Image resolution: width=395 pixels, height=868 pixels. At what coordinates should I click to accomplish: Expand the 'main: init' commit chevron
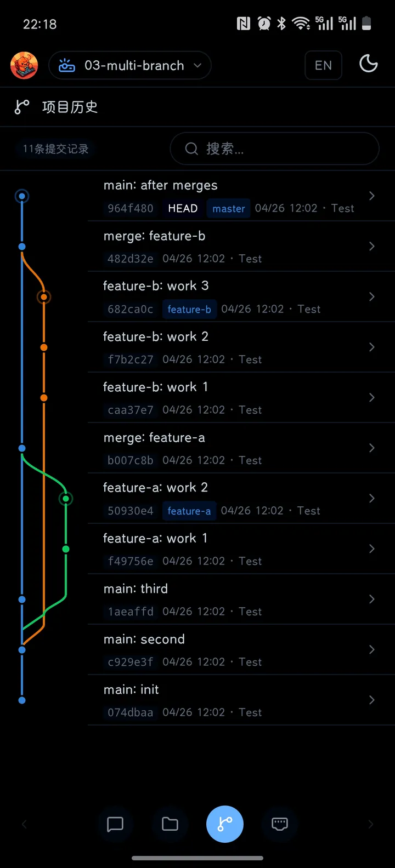pos(372,700)
